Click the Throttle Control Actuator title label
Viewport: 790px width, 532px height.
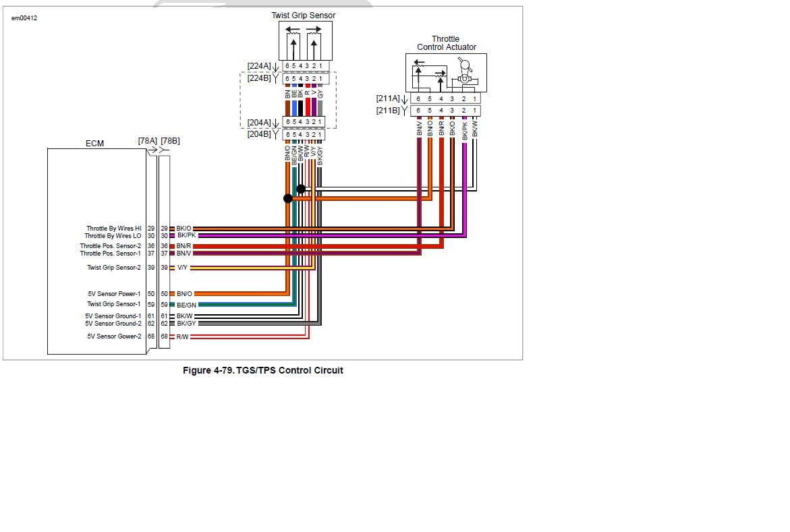[447, 43]
